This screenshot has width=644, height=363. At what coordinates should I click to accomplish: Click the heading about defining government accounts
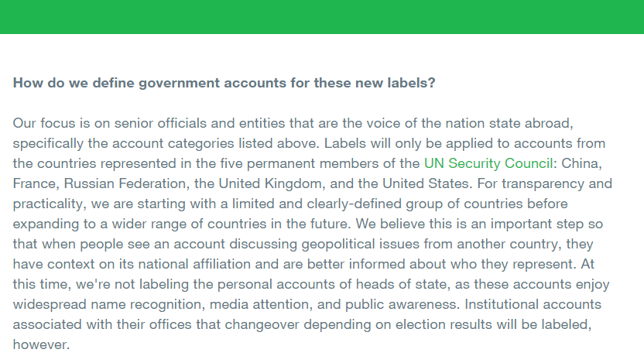pyautogui.click(x=224, y=83)
